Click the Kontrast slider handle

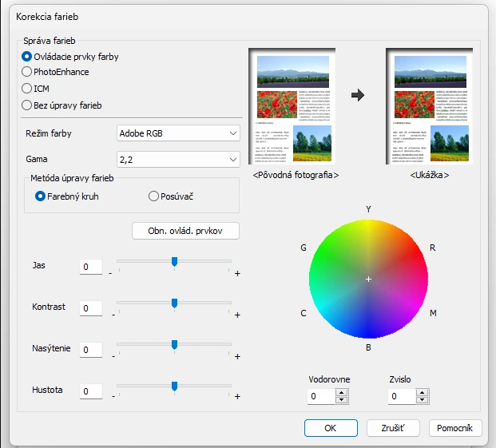pos(174,303)
